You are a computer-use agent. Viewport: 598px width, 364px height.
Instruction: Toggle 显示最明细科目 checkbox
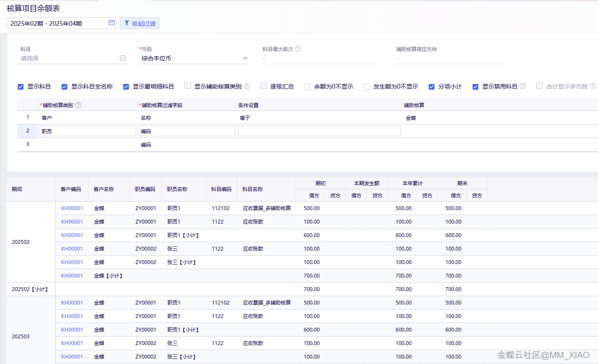[126, 86]
